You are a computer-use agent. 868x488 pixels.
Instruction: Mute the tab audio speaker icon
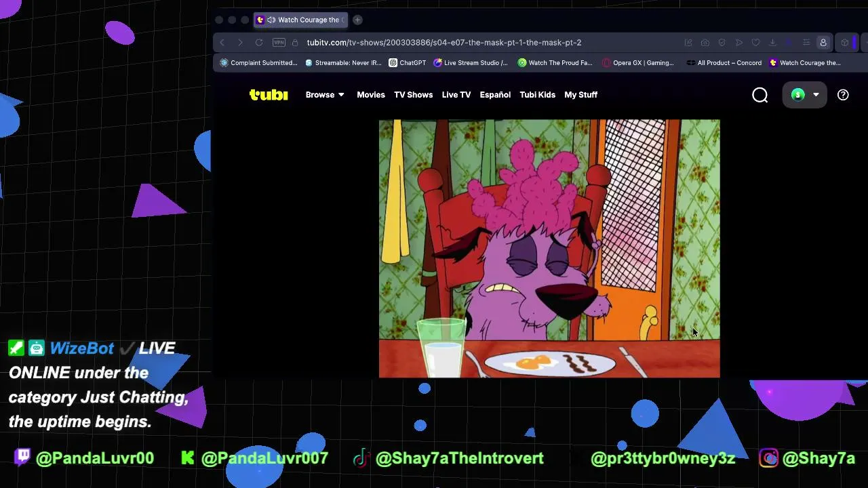(271, 20)
